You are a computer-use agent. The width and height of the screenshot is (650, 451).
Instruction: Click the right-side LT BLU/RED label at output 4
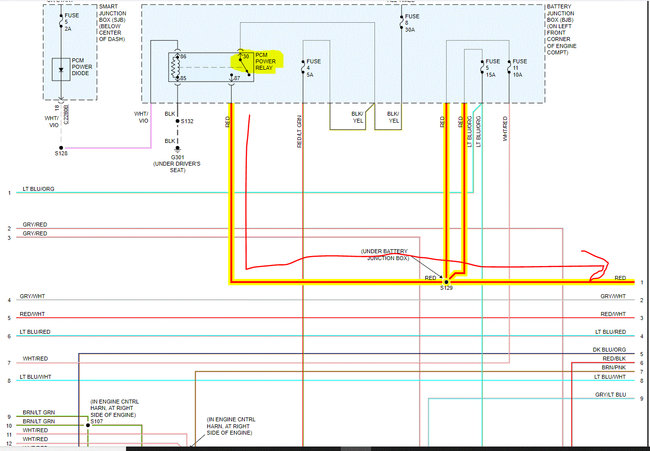click(x=611, y=332)
